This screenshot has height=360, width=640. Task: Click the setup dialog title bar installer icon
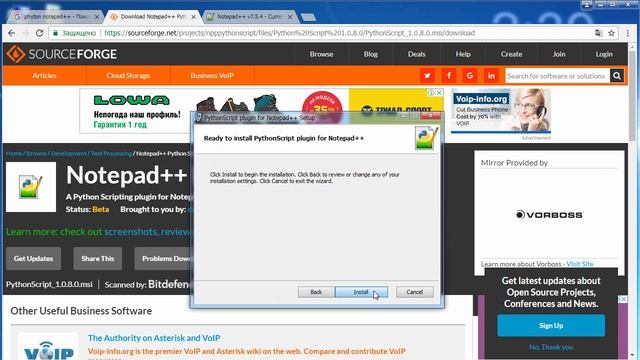[199, 118]
